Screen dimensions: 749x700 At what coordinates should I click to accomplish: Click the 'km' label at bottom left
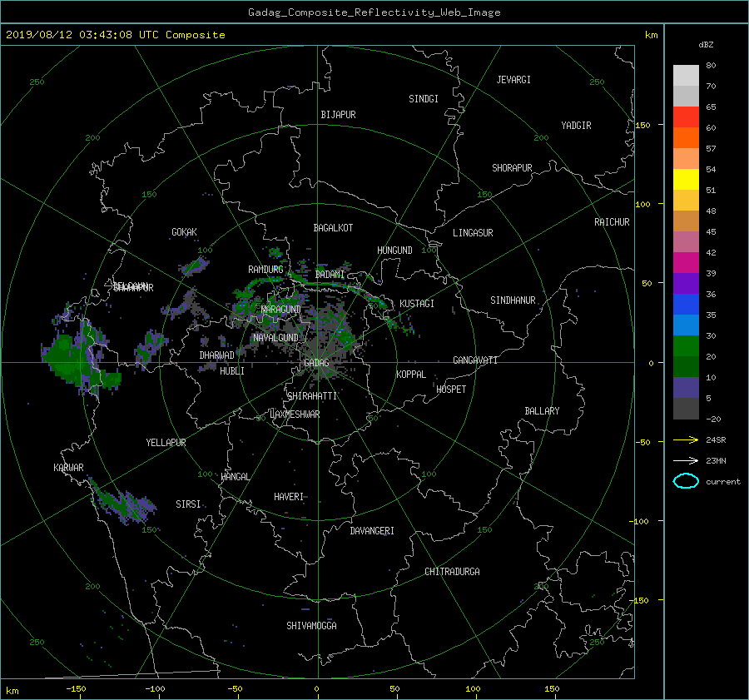click(x=12, y=691)
